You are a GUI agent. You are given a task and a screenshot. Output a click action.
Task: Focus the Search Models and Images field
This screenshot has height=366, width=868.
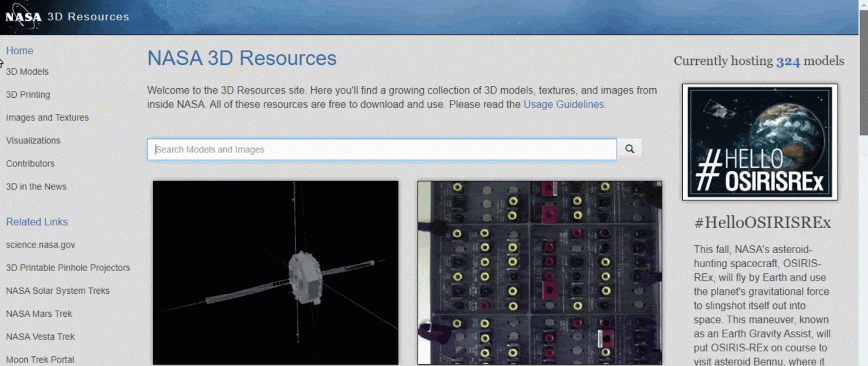[382, 150]
